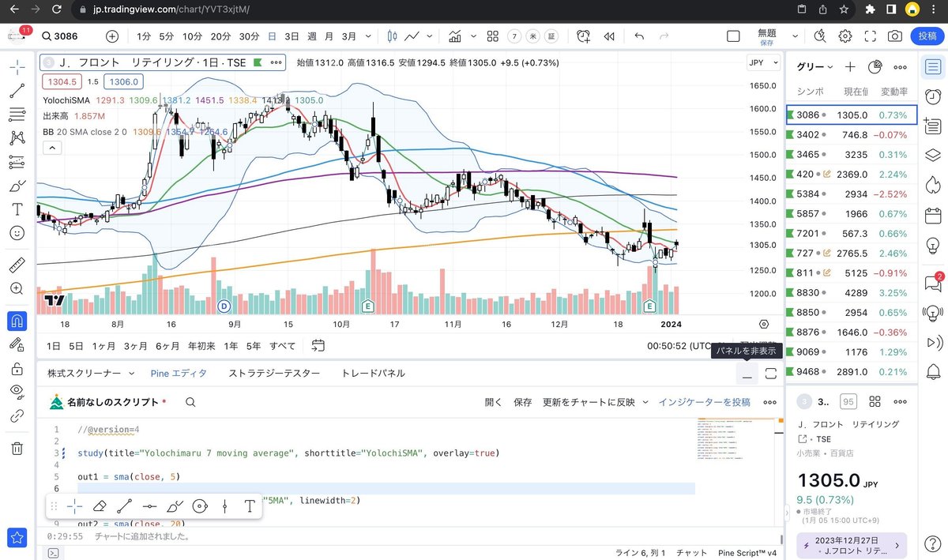Select the eraser in floating drawing toolbar
The image size is (948, 560).
(x=99, y=506)
